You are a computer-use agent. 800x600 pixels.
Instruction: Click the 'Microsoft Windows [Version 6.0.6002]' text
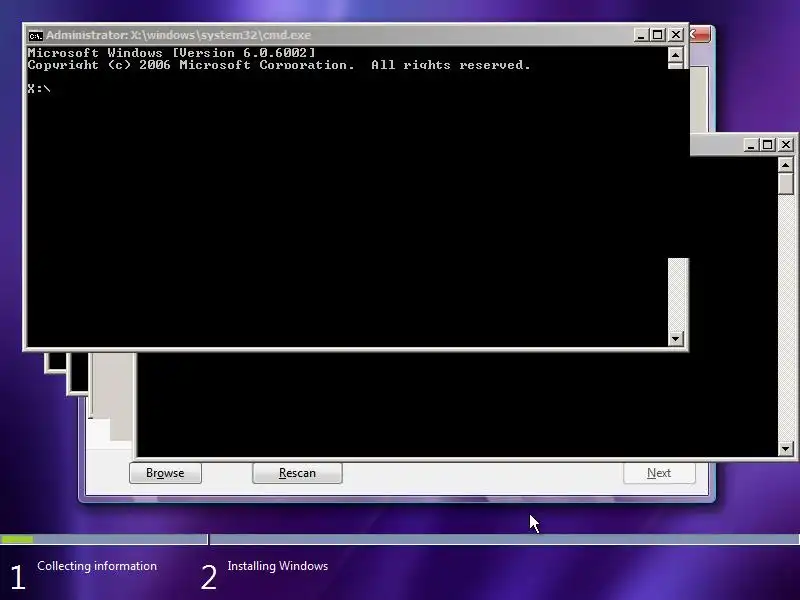(x=171, y=53)
